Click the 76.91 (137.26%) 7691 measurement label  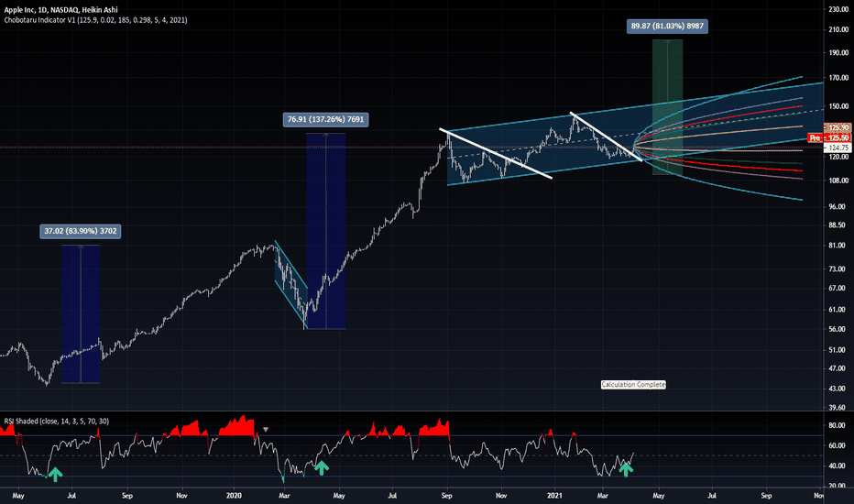point(325,119)
